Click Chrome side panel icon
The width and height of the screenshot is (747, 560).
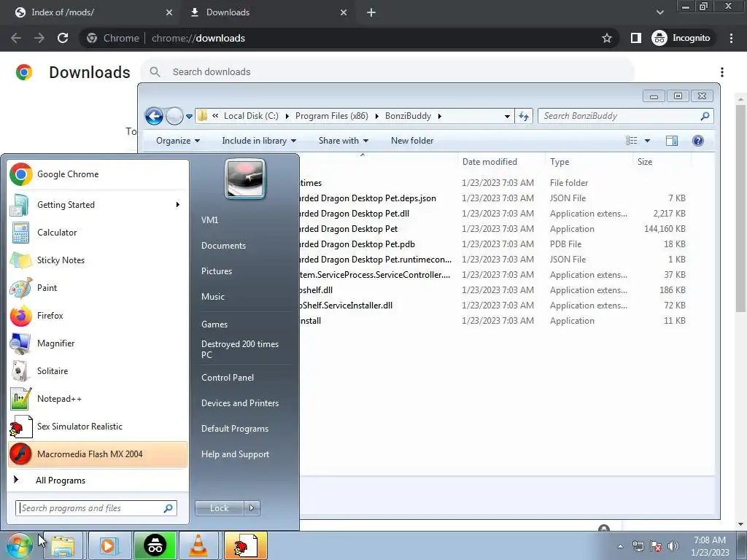click(x=636, y=38)
